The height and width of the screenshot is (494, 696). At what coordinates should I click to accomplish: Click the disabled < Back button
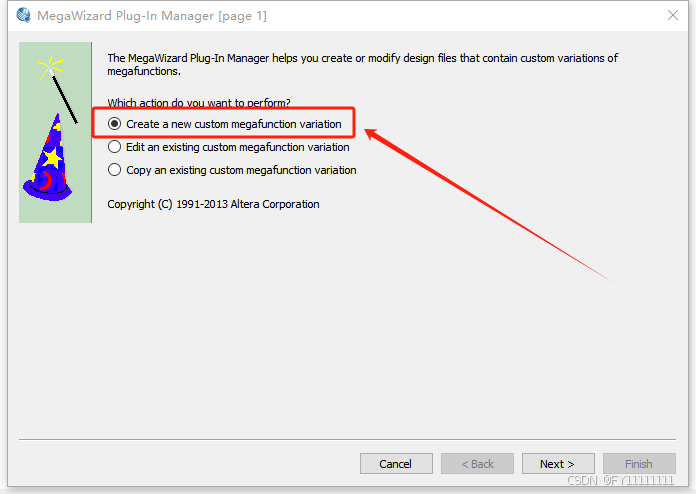pyautogui.click(x=477, y=464)
